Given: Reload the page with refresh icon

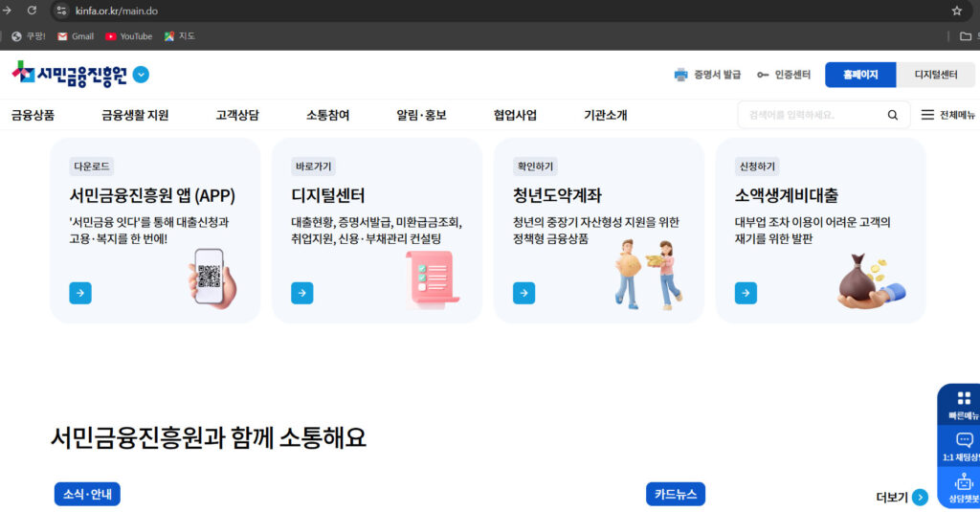Looking at the screenshot, I should point(32,11).
